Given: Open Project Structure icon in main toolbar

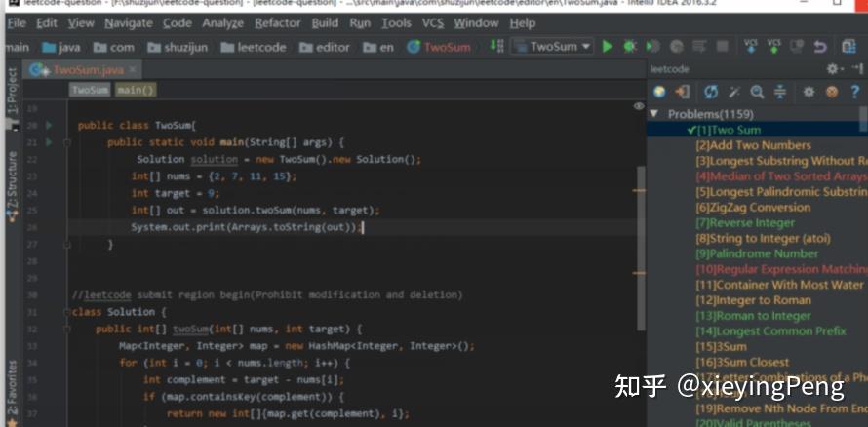Looking at the screenshot, I should [848, 47].
